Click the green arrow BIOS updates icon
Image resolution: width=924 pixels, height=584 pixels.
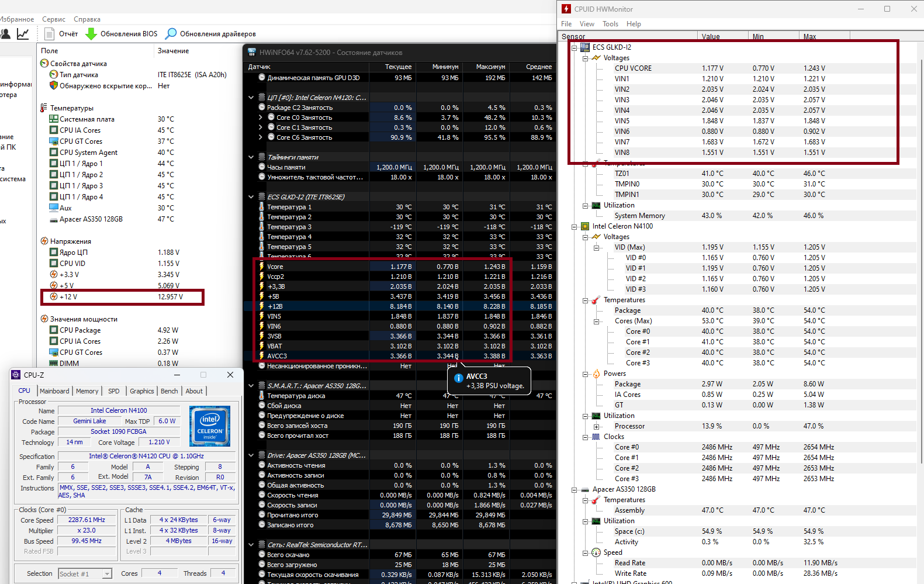(x=91, y=34)
